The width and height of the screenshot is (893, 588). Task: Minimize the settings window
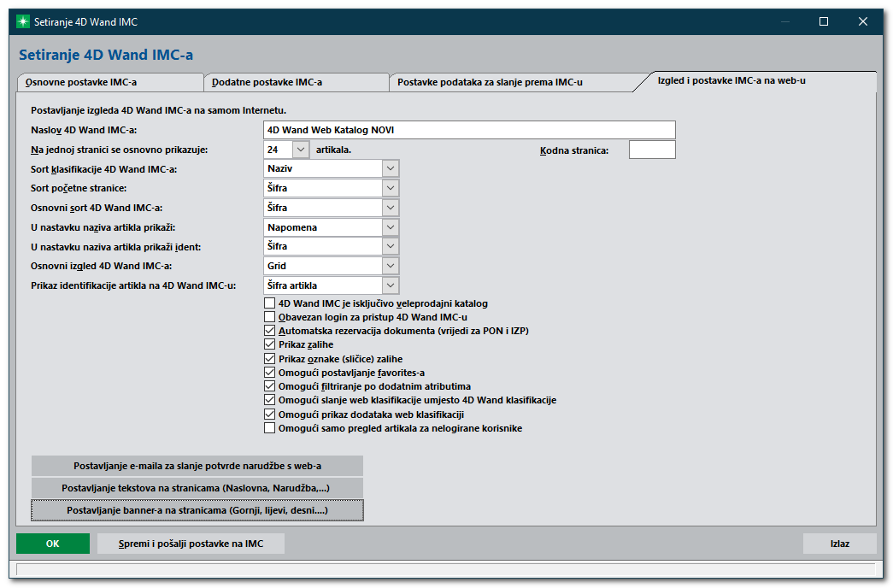click(x=784, y=21)
